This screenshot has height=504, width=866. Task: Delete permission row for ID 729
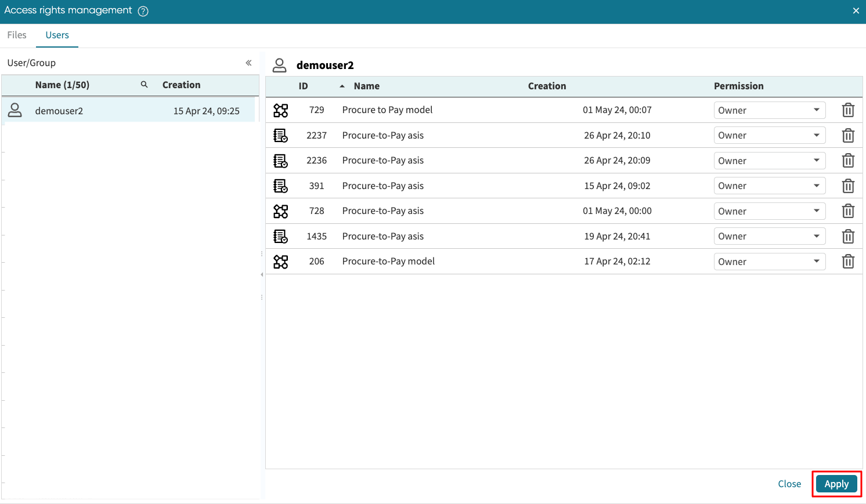[848, 110]
